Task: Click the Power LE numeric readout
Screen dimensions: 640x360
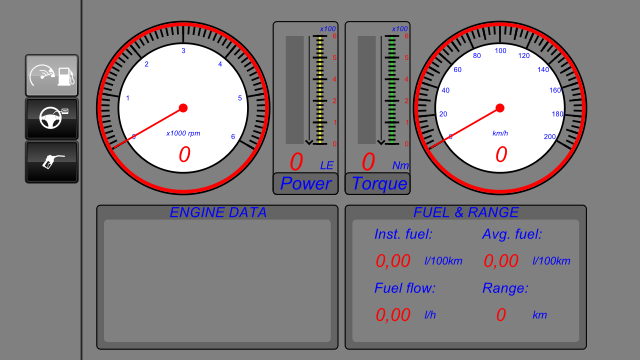Action: 296,162
